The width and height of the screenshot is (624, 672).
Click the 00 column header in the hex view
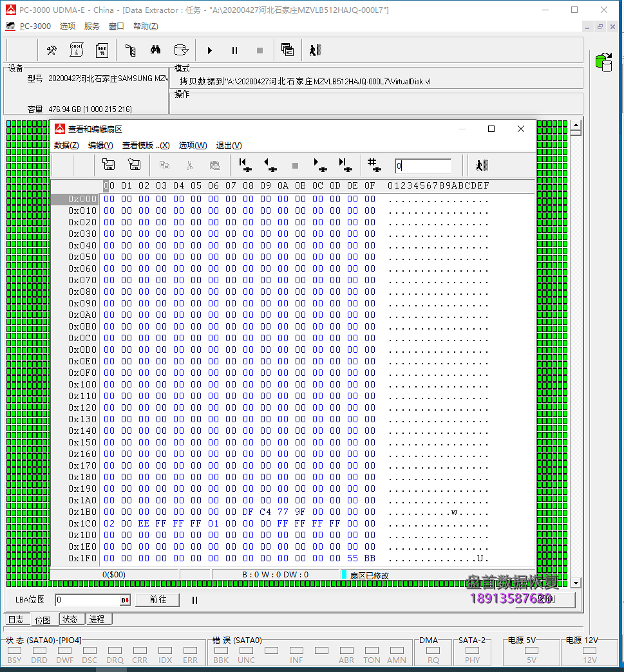click(109, 185)
